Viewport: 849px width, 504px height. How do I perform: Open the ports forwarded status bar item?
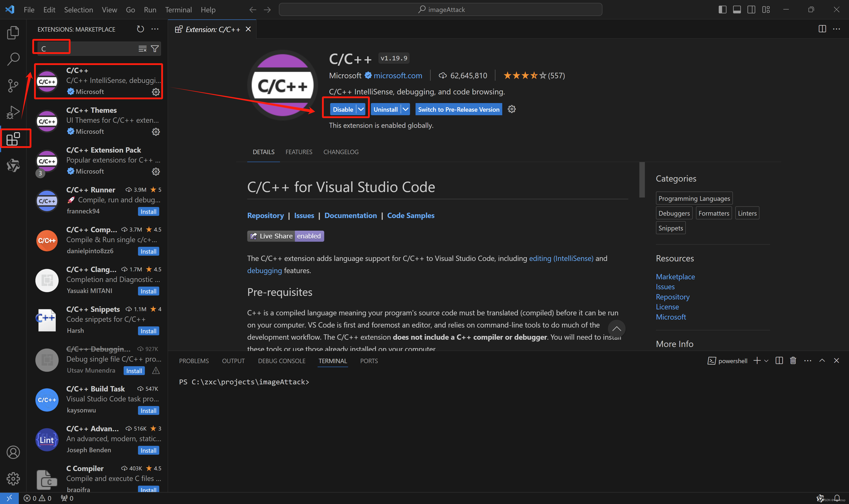click(x=67, y=498)
